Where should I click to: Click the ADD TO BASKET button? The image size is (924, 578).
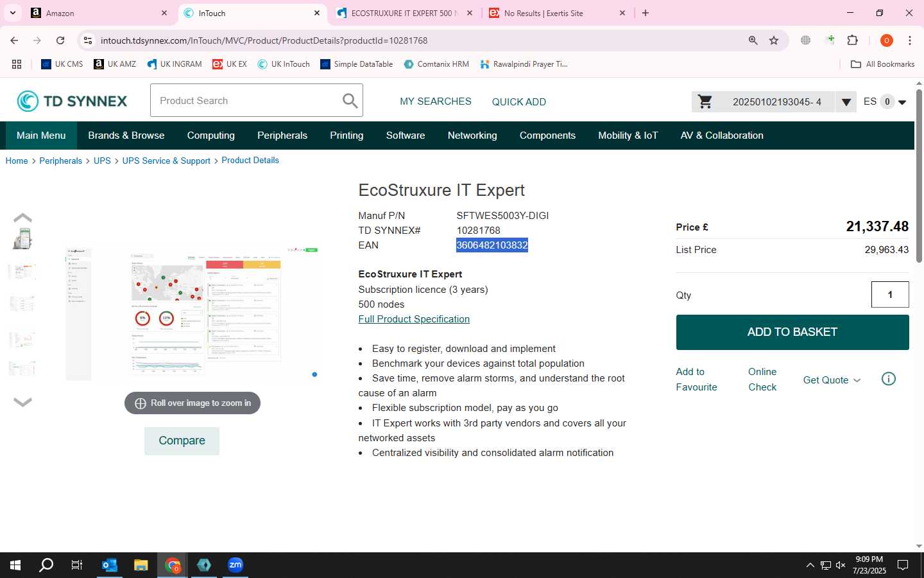tap(792, 332)
